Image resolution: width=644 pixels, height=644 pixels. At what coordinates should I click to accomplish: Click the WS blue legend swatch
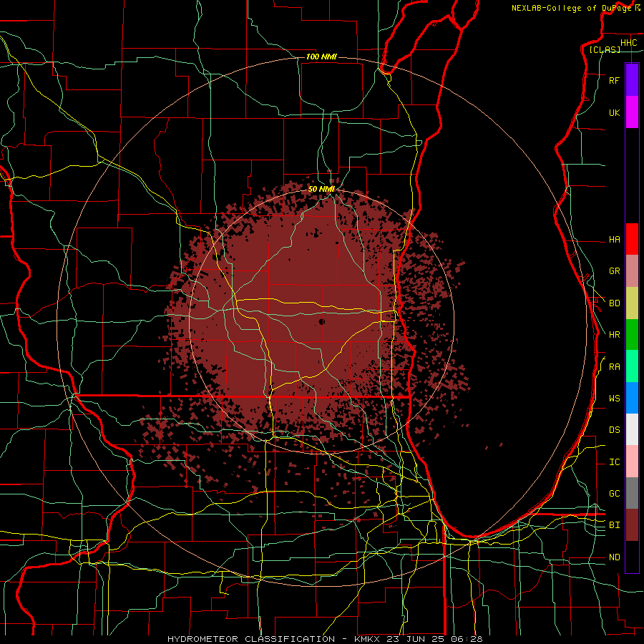tap(632, 398)
